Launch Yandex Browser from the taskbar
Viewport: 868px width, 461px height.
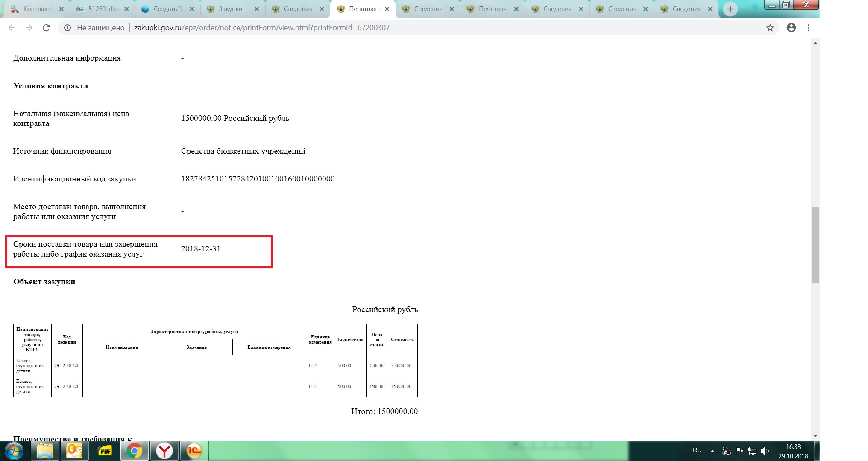[164, 451]
